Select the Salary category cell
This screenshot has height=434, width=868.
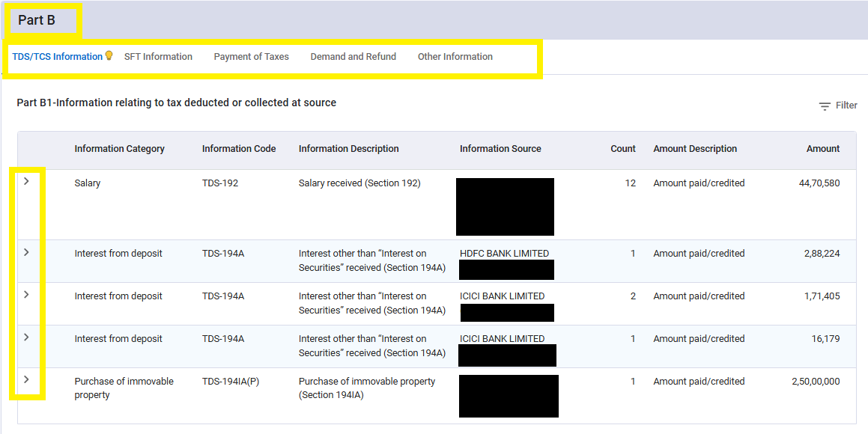coord(88,183)
